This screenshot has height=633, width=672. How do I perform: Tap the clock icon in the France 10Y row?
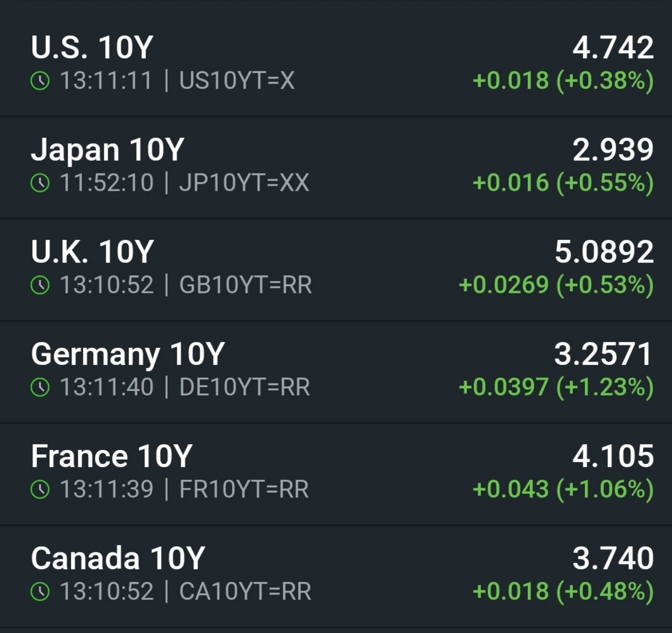tap(40, 489)
